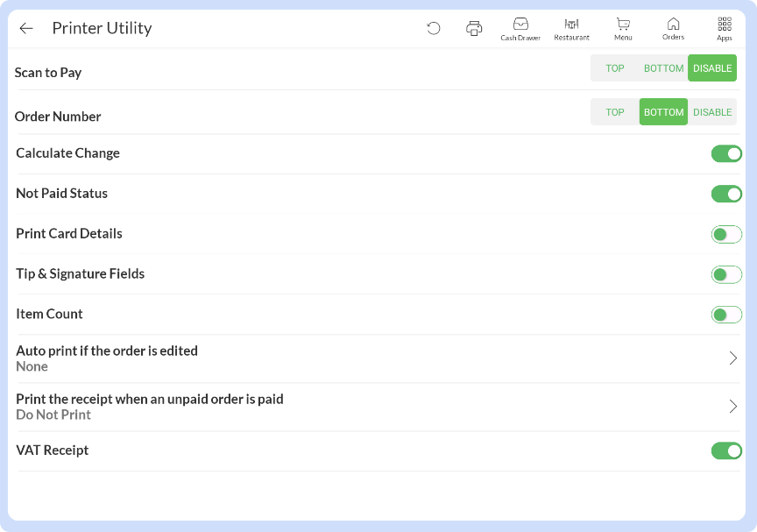Image resolution: width=757 pixels, height=532 pixels.
Task: Open the Apps grid
Action: (x=725, y=28)
